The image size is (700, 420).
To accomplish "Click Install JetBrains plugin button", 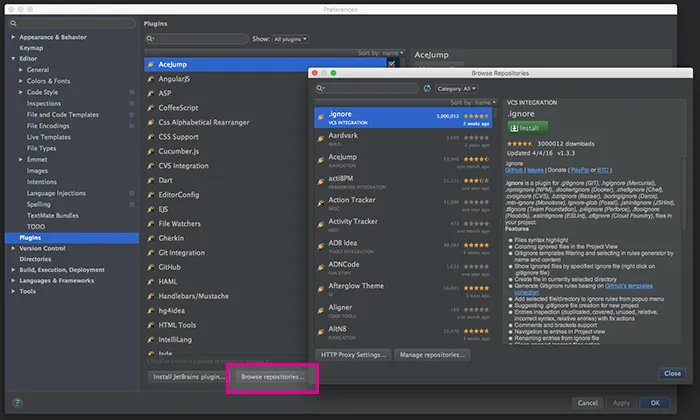I will pyautogui.click(x=187, y=377).
